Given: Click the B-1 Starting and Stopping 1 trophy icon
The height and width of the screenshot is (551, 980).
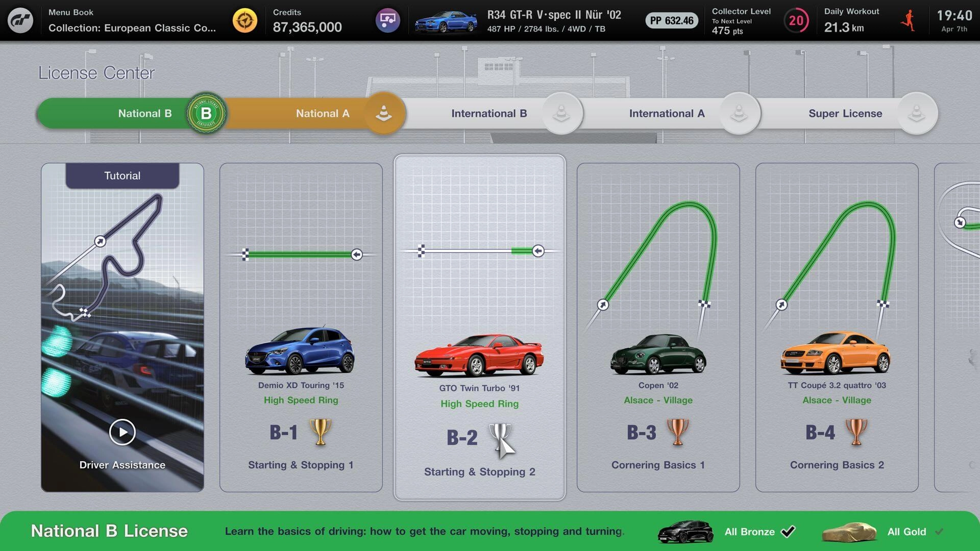Looking at the screenshot, I should click(x=323, y=435).
